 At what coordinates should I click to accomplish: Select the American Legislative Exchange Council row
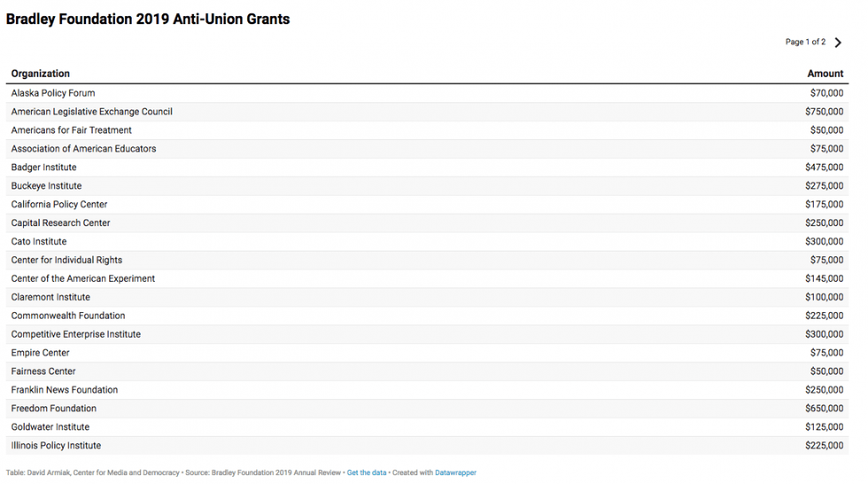[91, 112]
